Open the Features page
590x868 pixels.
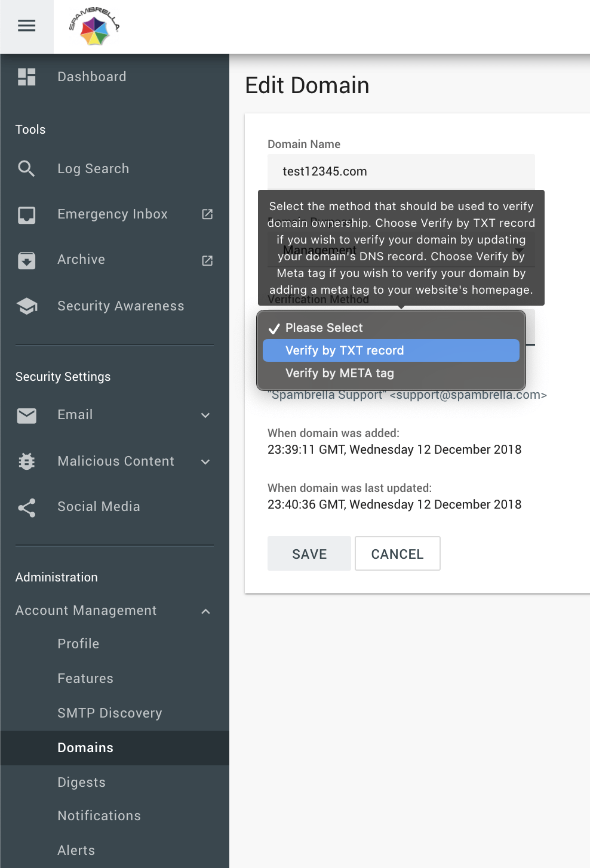tap(85, 678)
